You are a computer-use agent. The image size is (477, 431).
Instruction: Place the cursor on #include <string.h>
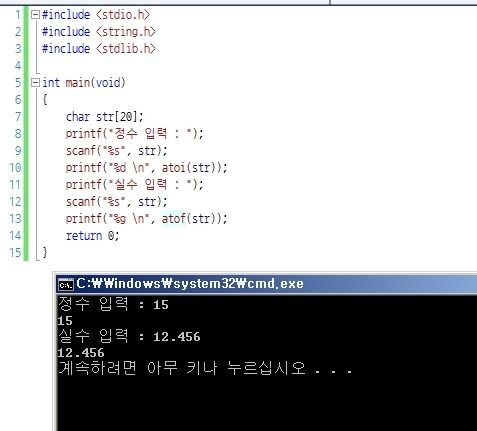point(99,32)
